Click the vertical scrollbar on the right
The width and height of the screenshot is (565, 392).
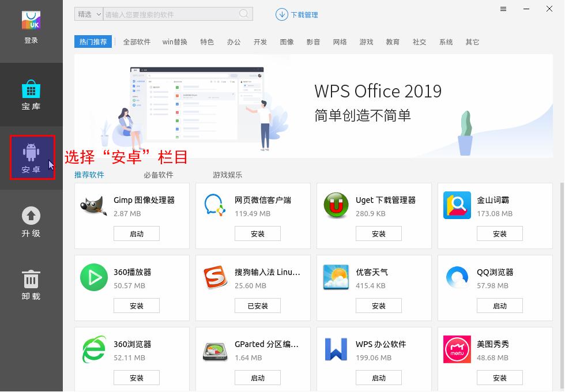click(562, 287)
